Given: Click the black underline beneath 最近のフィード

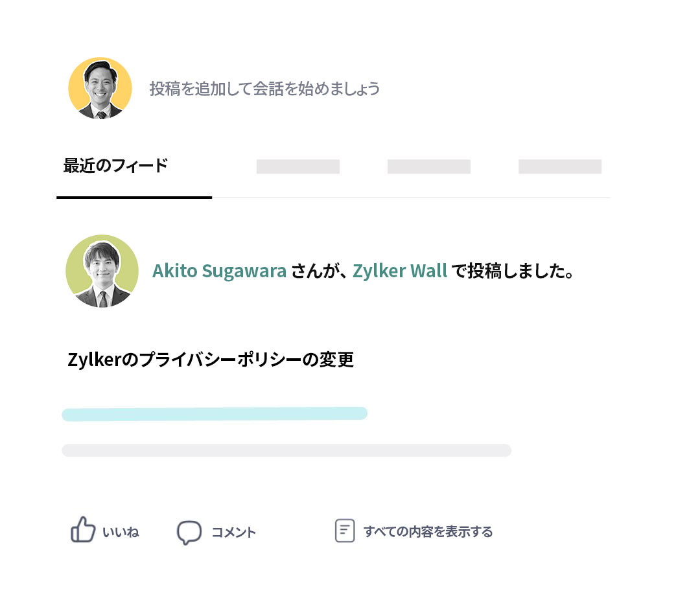Looking at the screenshot, I should [134, 196].
